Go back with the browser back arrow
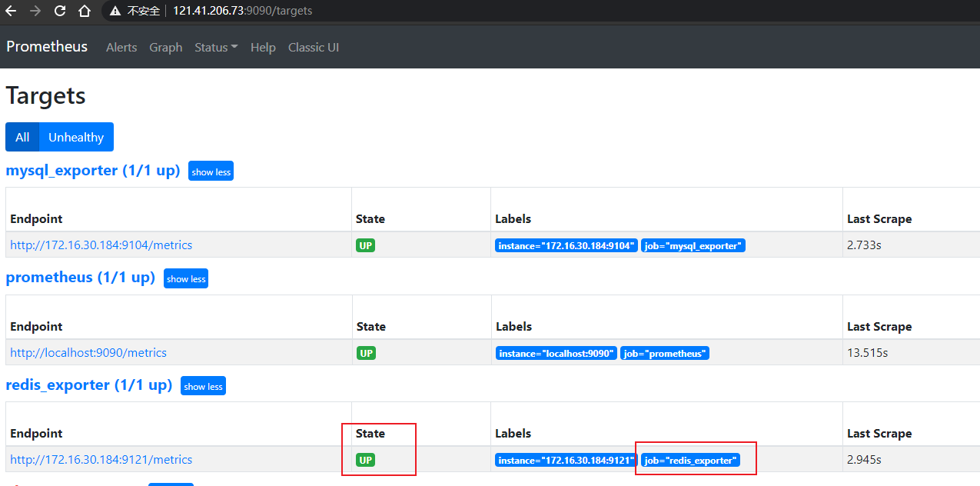The width and height of the screenshot is (980, 486). coord(11,11)
